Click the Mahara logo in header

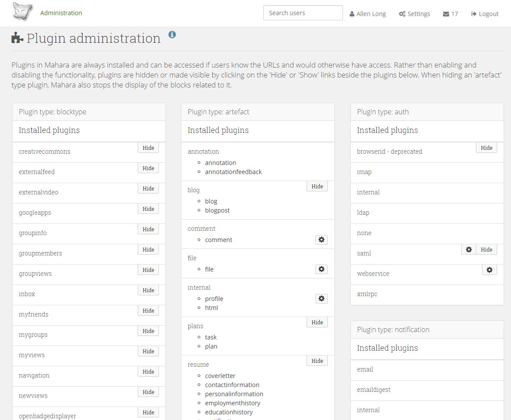tap(23, 12)
